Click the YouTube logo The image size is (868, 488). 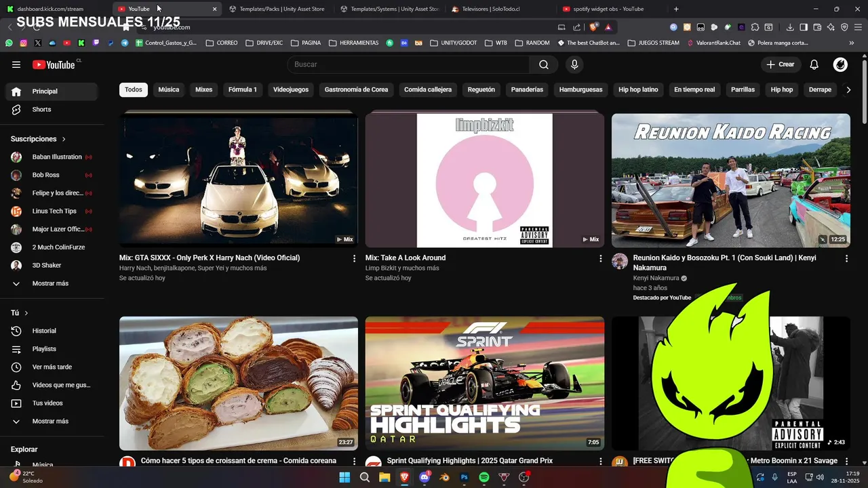click(54, 64)
